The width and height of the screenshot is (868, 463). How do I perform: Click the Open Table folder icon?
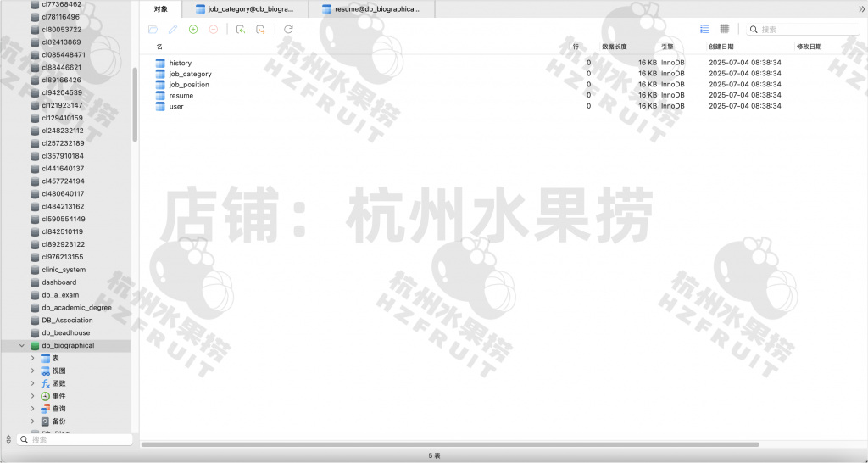(153, 29)
